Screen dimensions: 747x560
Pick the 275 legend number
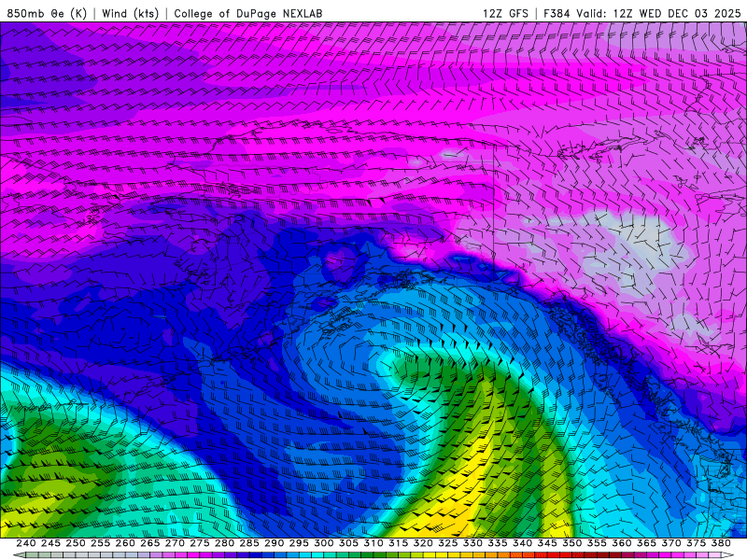200,543
